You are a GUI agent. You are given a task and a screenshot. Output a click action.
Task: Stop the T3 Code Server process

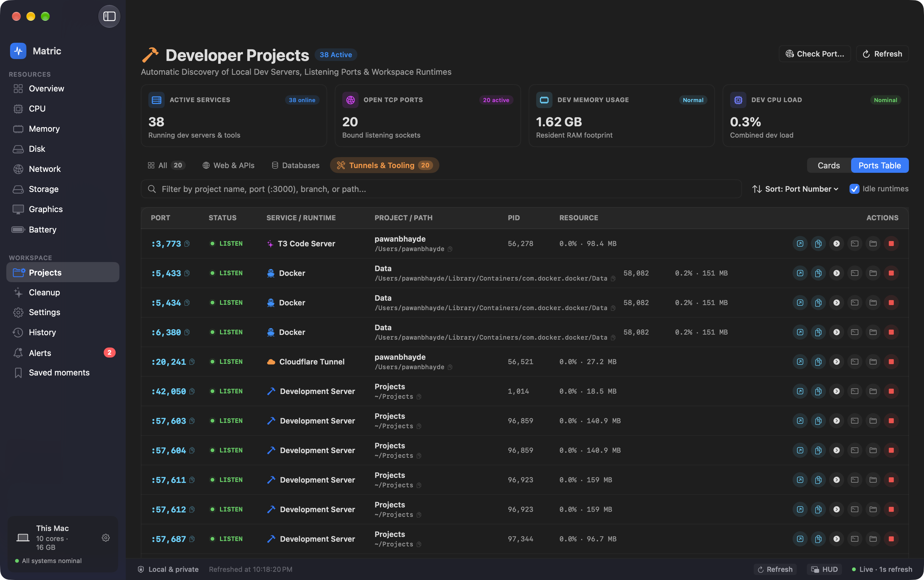point(891,243)
